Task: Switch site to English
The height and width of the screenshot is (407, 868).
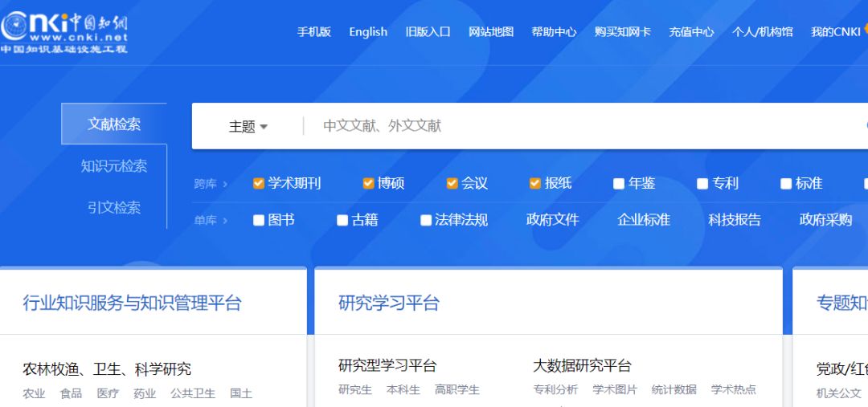Action: [368, 32]
